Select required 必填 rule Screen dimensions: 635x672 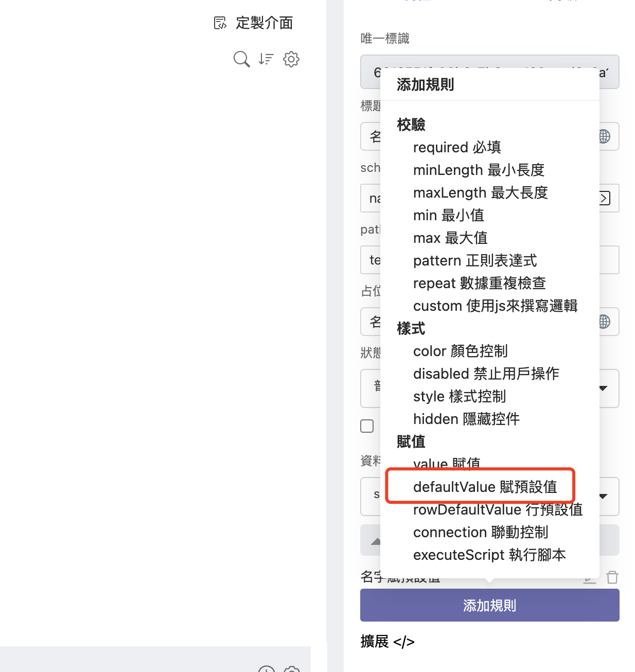click(x=457, y=147)
